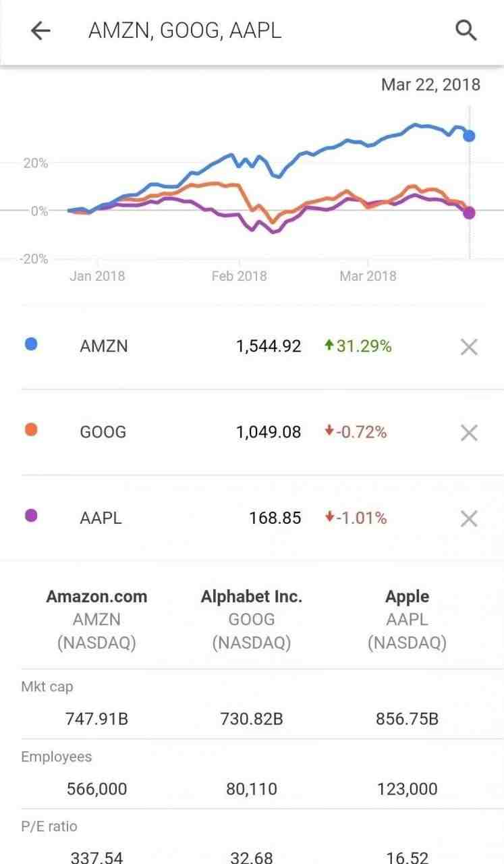Click the purple AAPL color dot

pyautogui.click(x=31, y=516)
